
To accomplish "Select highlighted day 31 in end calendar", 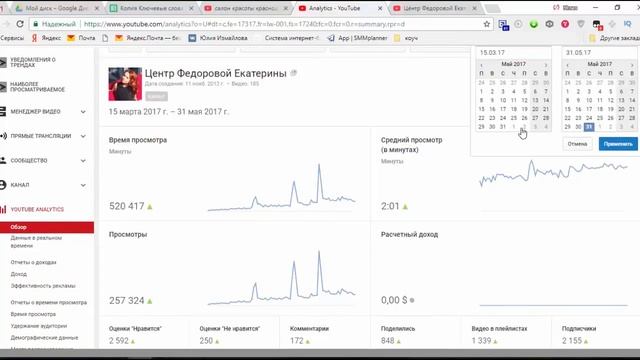I will click(x=589, y=127).
